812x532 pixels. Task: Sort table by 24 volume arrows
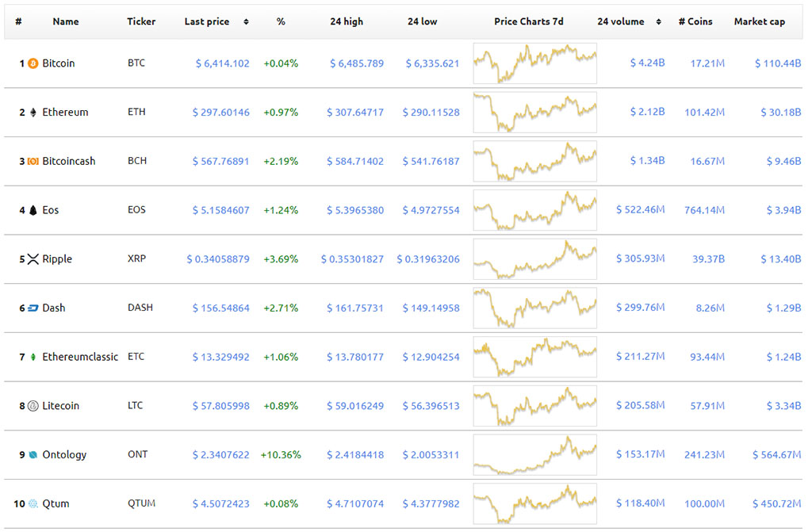coord(659,21)
